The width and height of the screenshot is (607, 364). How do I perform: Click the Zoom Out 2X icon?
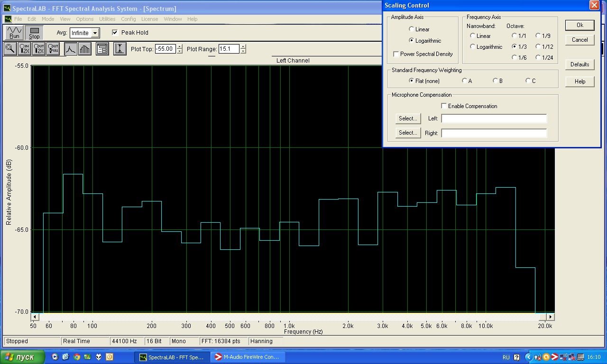point(39,49)
